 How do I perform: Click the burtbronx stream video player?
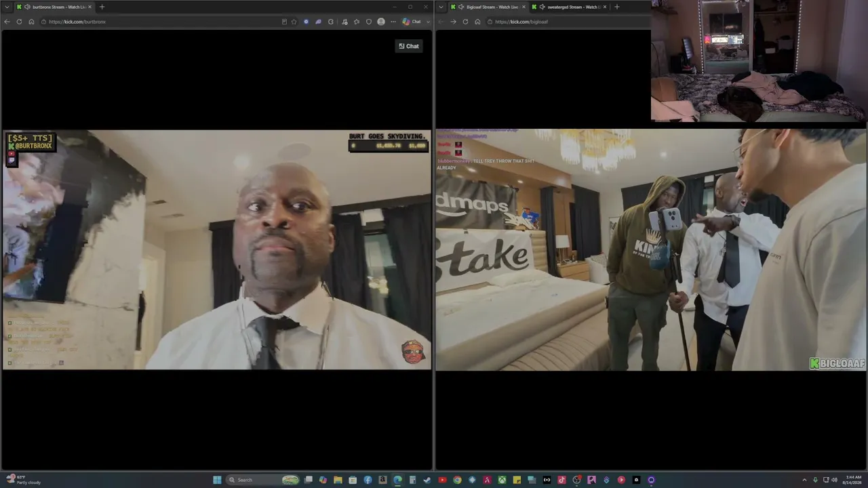[217, 249]
